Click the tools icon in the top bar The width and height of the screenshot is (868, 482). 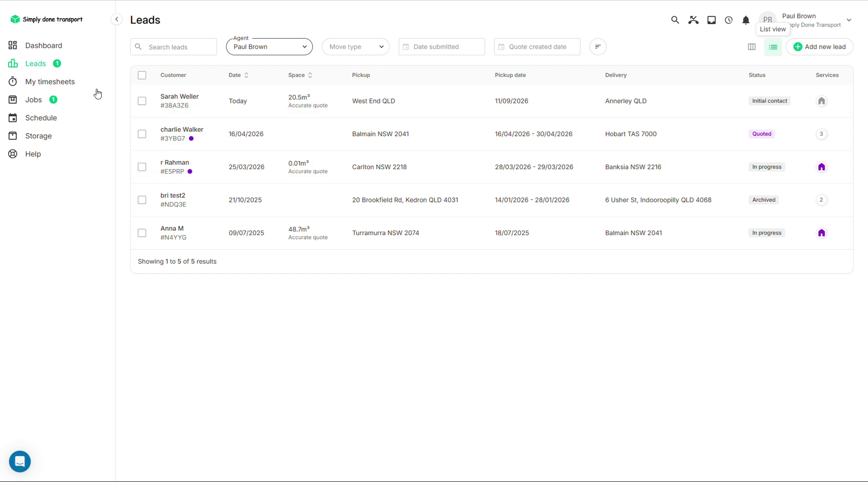pyautogui.click(x=693, y=20)
